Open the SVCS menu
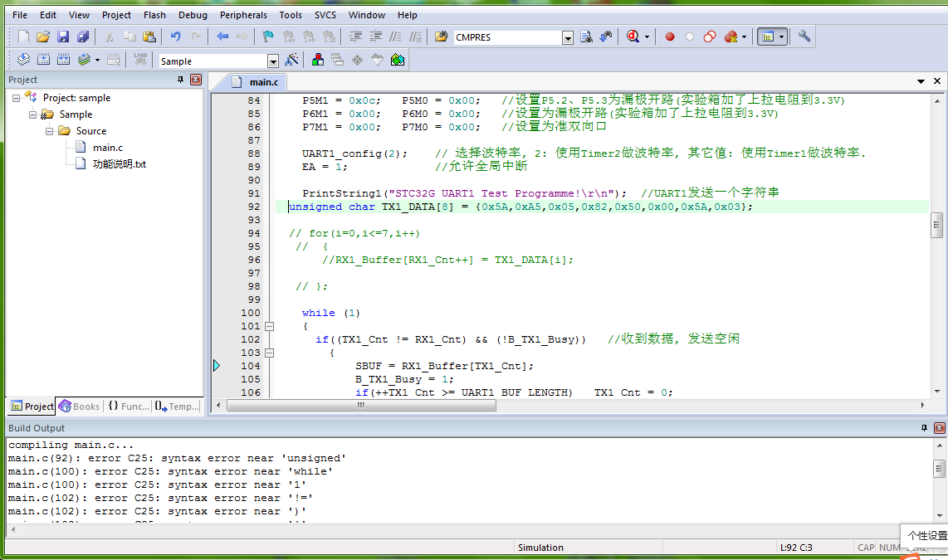 (325, 15)
